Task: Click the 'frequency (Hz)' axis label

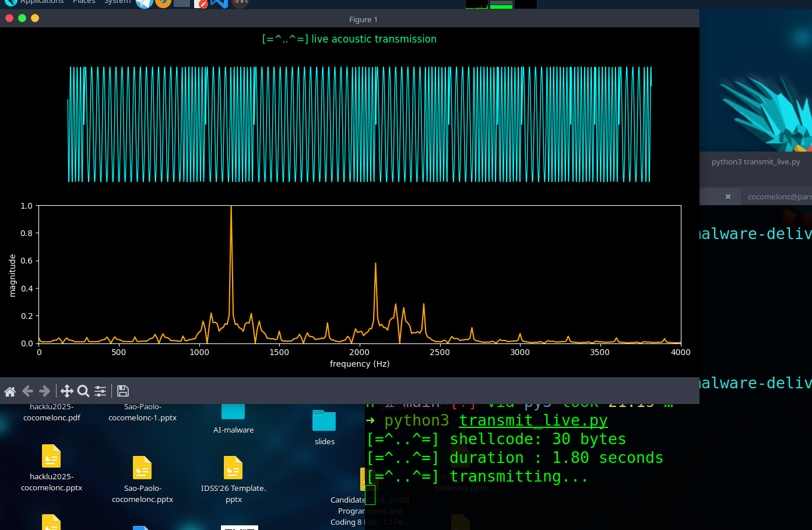Action: point(360,364)
